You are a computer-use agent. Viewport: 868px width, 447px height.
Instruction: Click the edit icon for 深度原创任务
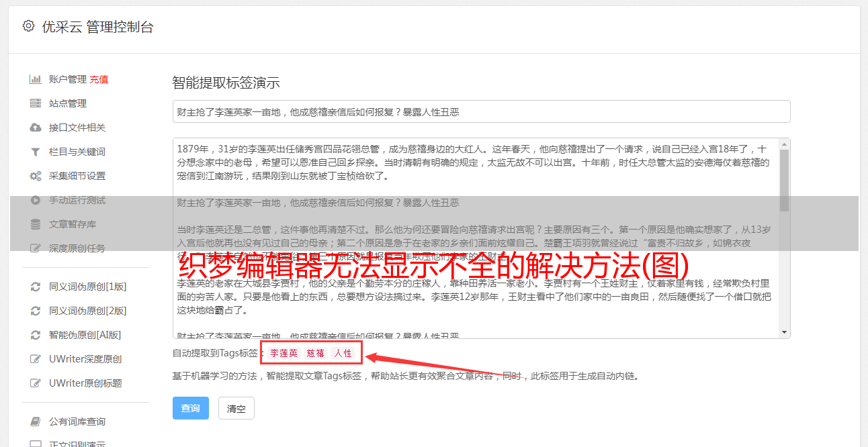(36, 248)
